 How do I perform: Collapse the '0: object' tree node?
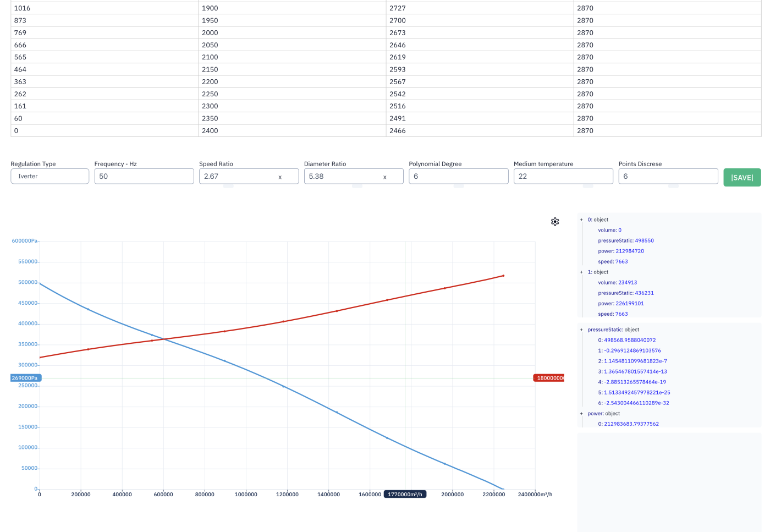[581, 220]
